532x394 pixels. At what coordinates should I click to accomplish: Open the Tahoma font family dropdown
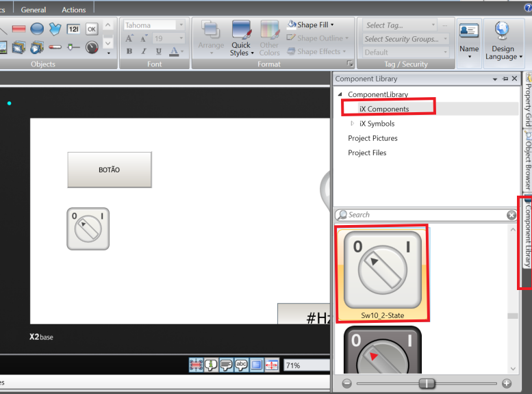coord(181,25)
